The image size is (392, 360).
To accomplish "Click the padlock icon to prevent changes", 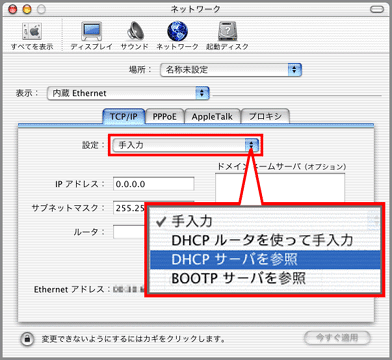I will click(x=27, y=339).
